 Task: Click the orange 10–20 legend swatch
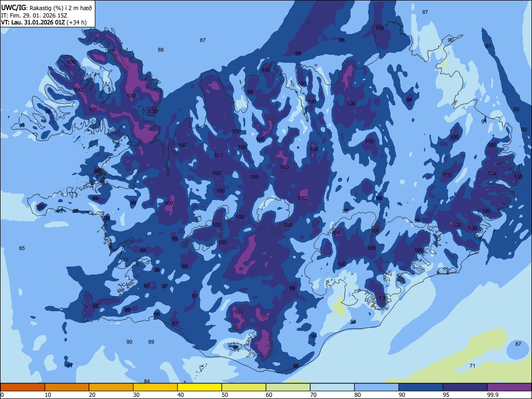click(x=67, y=387)
